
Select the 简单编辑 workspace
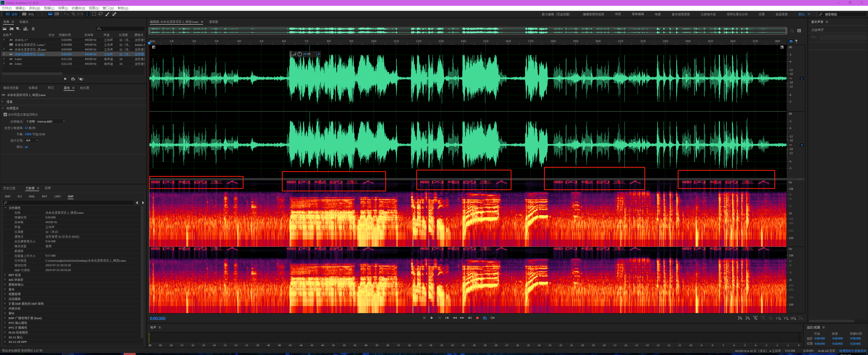[638, 14]
